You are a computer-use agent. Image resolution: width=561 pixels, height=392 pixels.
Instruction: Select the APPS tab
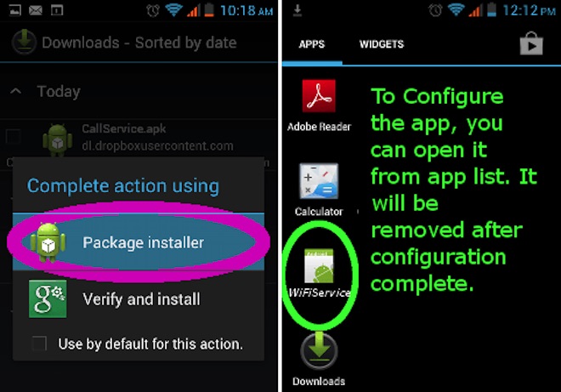312,44
